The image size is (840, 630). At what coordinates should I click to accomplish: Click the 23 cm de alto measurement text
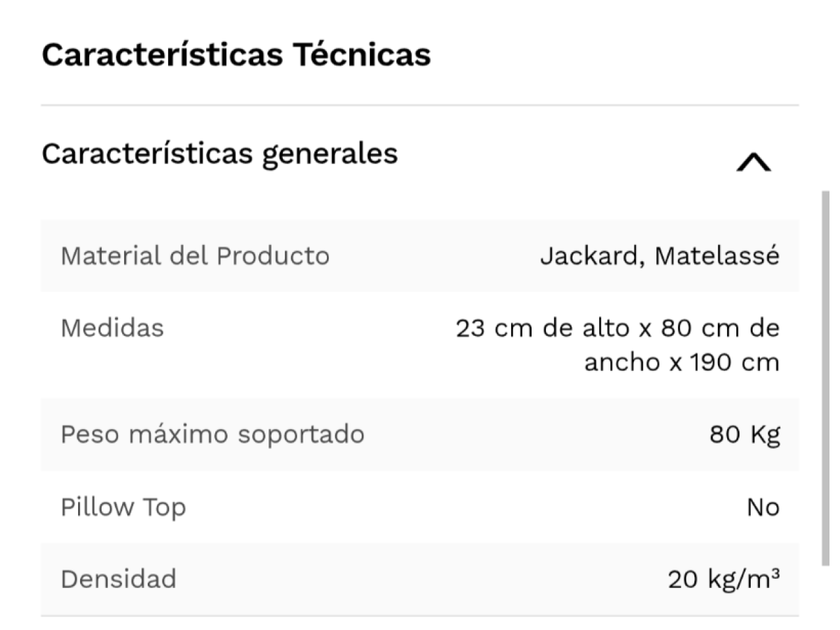click(x=543, y=327)
